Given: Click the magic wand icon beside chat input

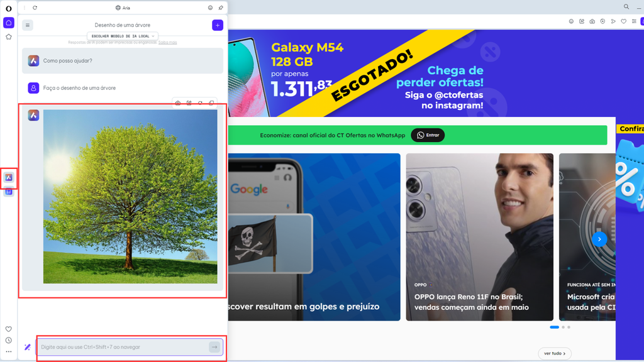Looking at the screenshot, I should pos(28,347).
